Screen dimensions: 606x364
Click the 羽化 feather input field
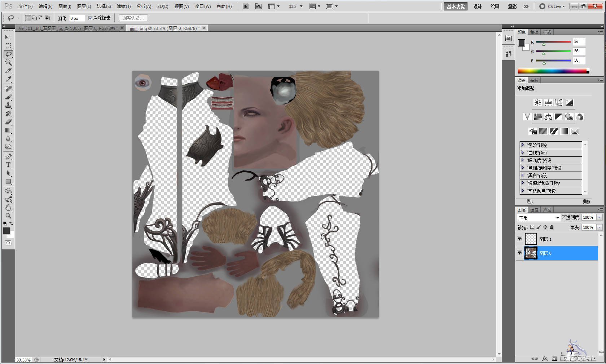click(x=77, y=18)
